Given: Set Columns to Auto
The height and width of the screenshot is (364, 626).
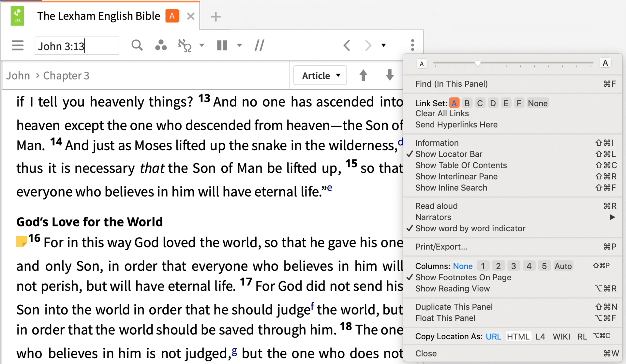Looking at the screenshot, I should point(563,266).
